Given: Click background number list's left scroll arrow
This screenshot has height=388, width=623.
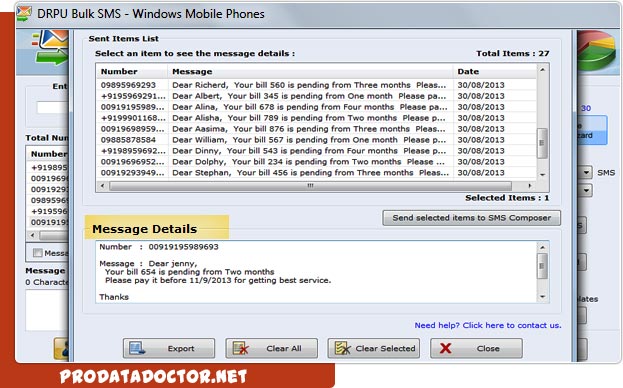Looking at the screenshot, I should pos(33,235).
